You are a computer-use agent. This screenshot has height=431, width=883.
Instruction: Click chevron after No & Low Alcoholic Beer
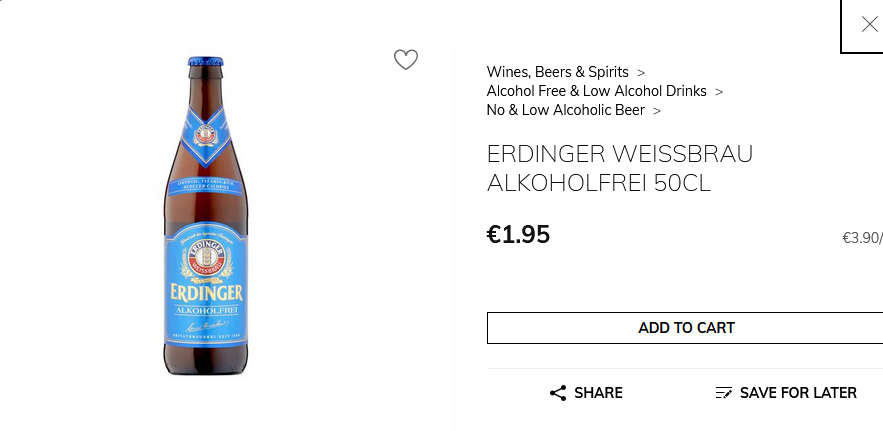[x=657, y=111]
